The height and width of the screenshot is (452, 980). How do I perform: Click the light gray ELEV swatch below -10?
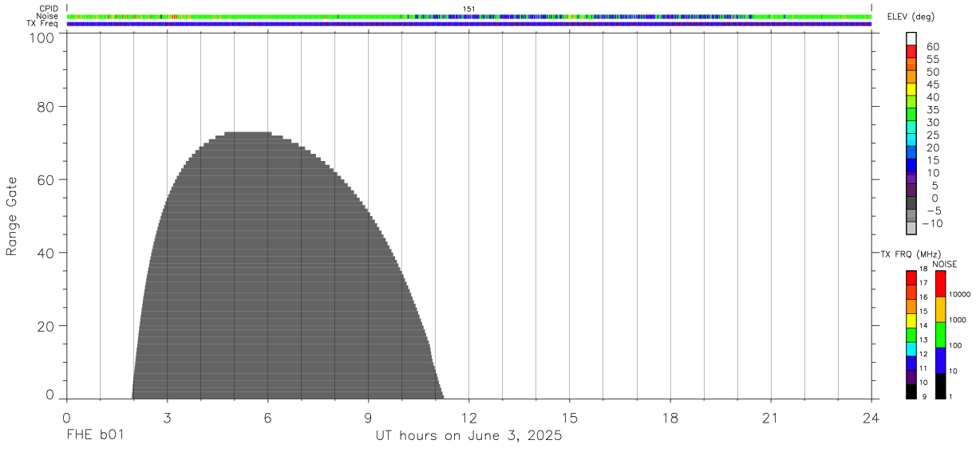911,228
